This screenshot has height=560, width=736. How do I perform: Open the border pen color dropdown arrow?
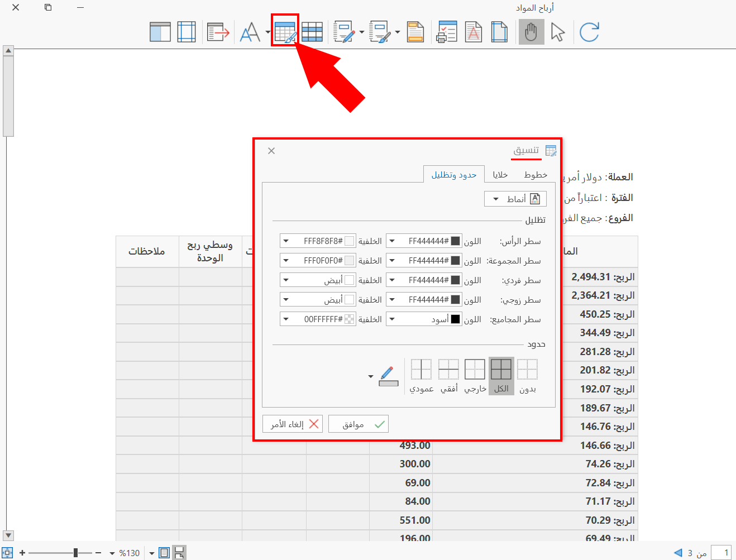[371, 376]
